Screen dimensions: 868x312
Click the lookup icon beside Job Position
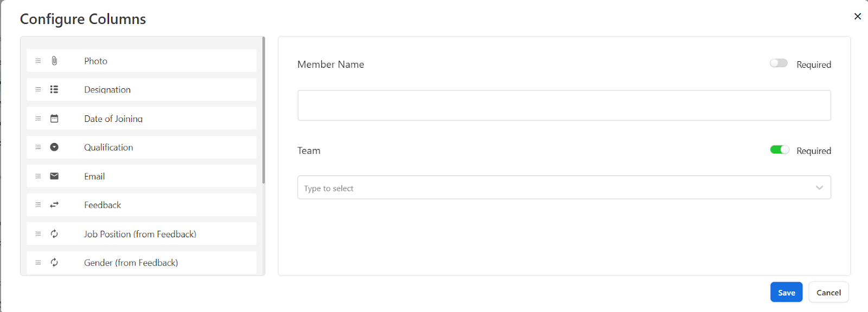click(54, 234)
